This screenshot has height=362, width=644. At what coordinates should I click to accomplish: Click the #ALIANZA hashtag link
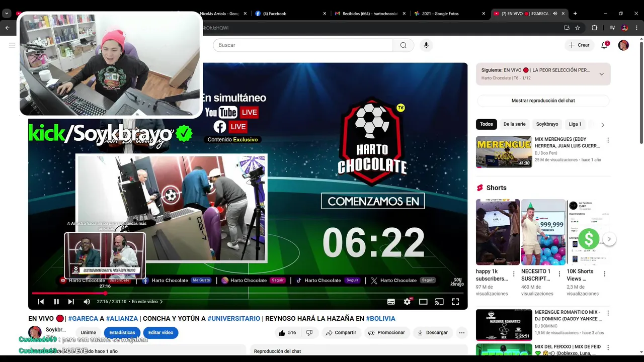(122, 318)
